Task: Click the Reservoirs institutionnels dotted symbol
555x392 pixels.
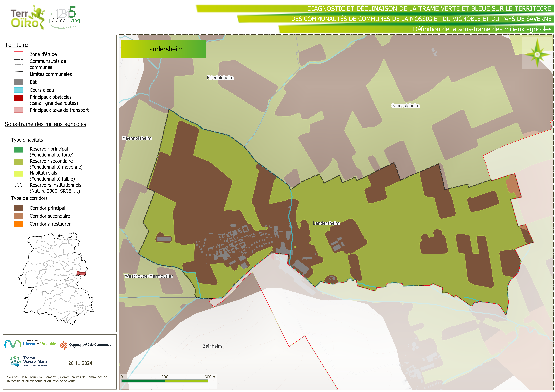Action: click(18, 186)
